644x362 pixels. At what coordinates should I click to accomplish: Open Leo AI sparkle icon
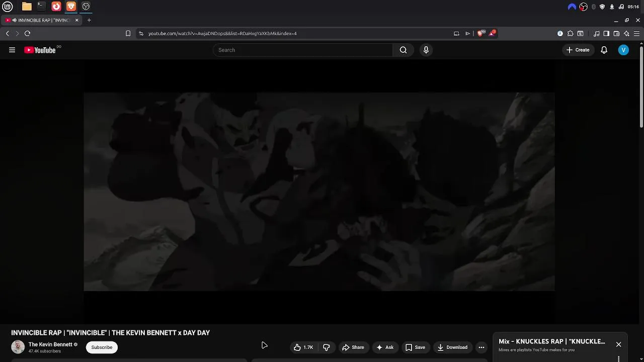(x=626, y=33)
